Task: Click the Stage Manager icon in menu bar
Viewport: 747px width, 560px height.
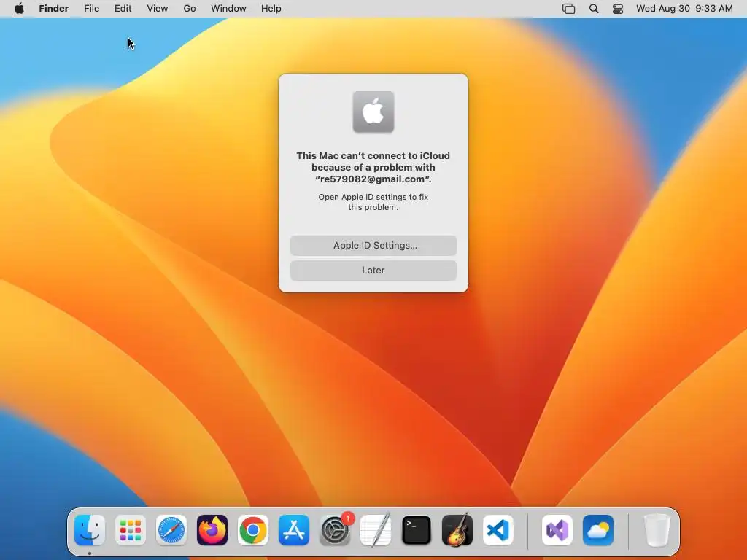Action: [x=569, y=9]
